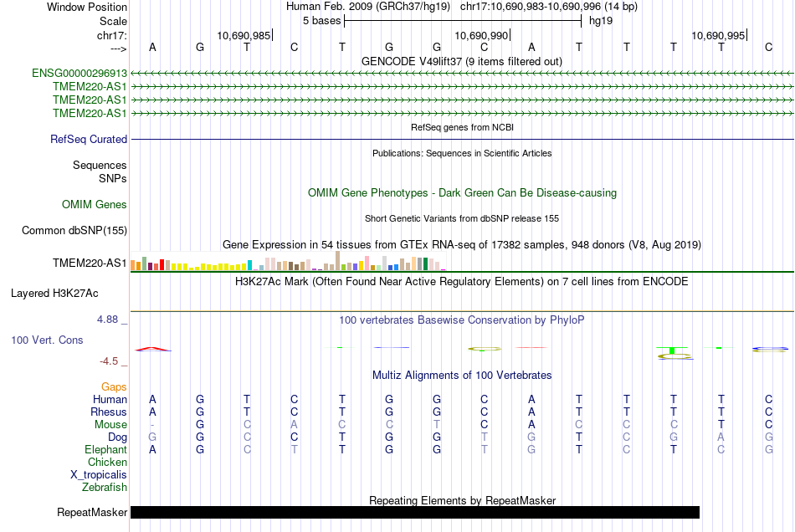Screen dimensions: 795x532
Task: Click the Sequences track label
Action: [100, 165]
